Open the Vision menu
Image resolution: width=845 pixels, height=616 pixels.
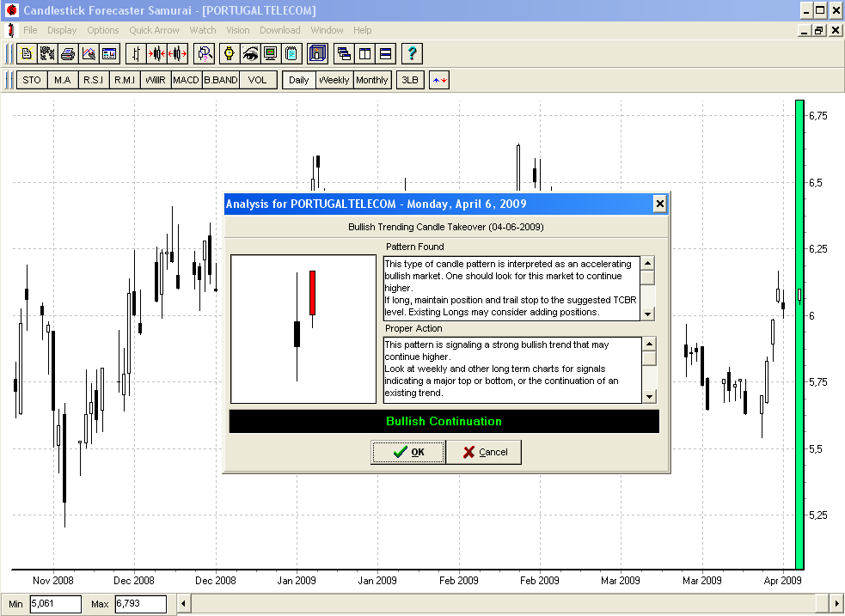(237, 30)
